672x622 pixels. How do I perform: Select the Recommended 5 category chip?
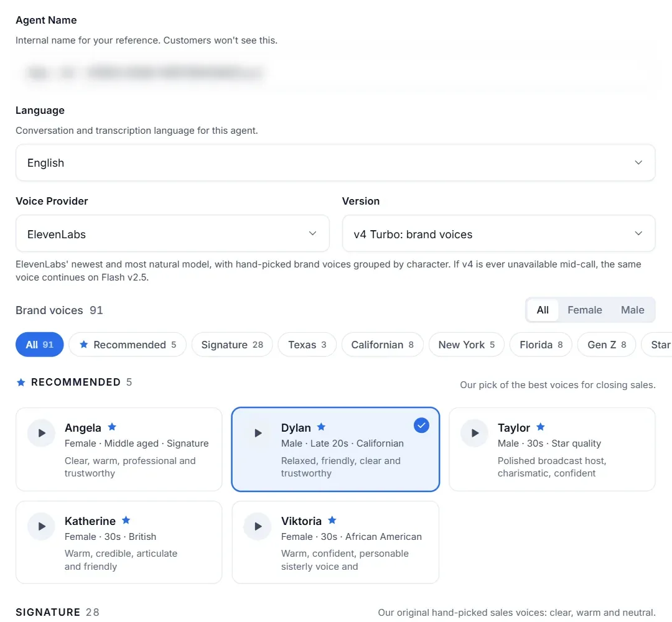(128, 345)
